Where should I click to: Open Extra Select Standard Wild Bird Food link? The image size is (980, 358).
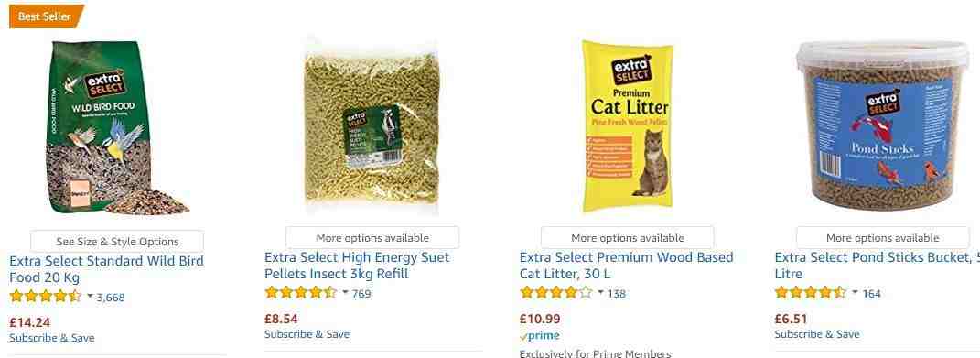(107, 269)
